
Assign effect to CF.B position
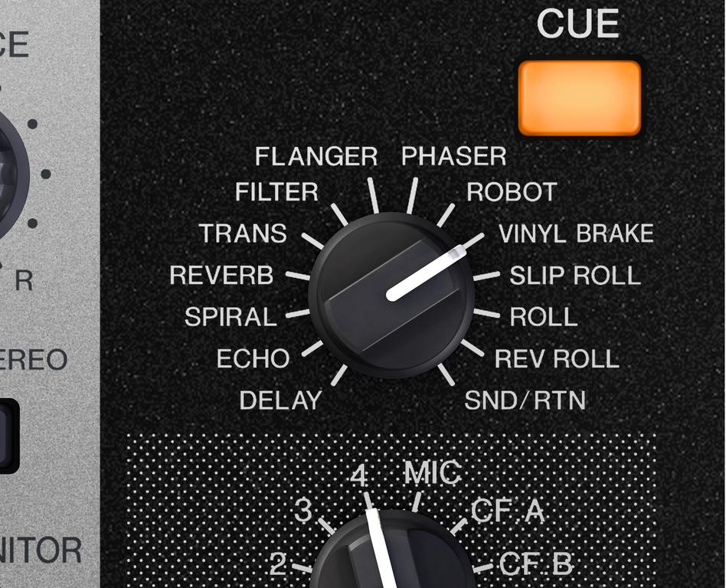[x=536, y=563]
